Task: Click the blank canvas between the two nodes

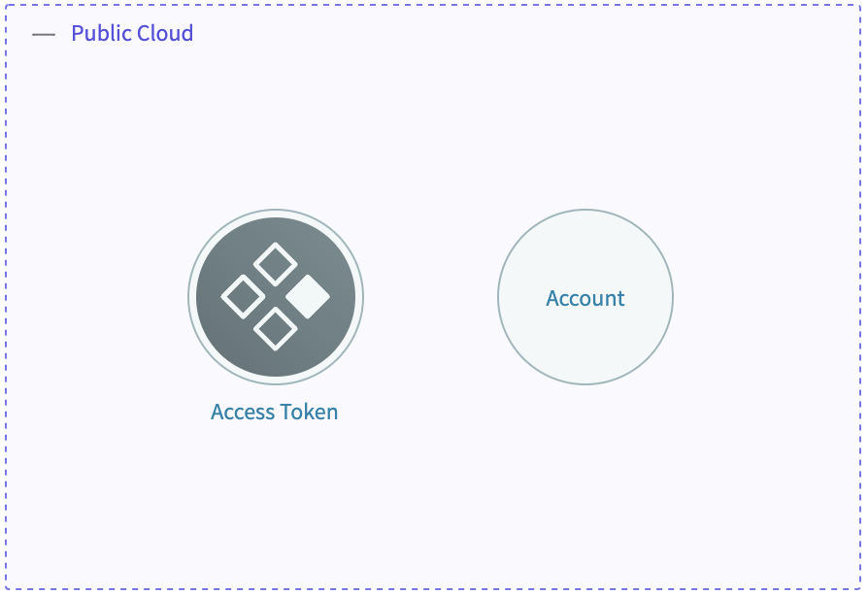Action: pos(431,297)
